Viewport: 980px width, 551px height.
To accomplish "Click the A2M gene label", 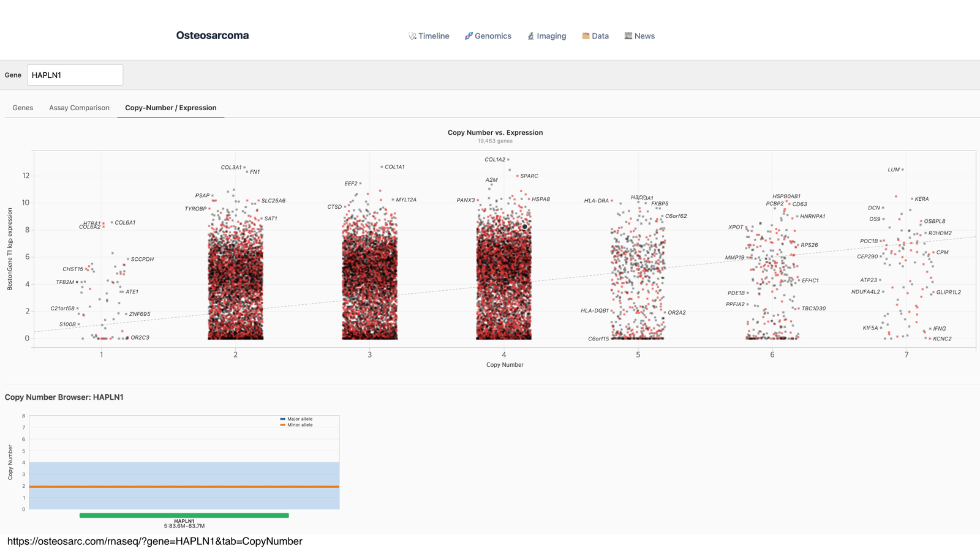I will (491, 180).
